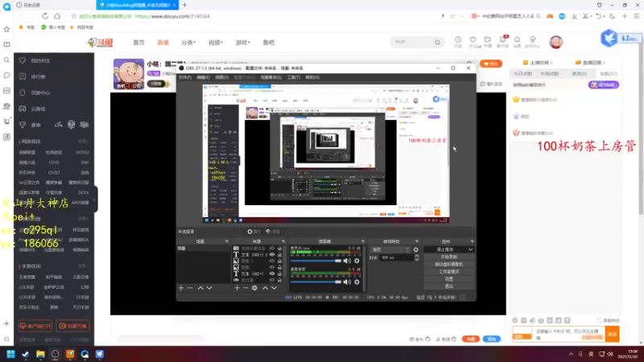Toggle visibility of bottom 文本 (GDI+) source

coord(272,274)
